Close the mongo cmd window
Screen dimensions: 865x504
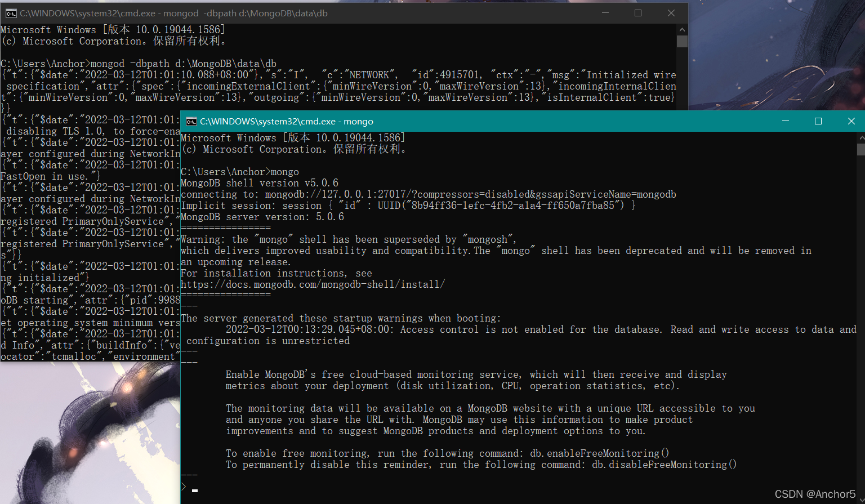851,121
